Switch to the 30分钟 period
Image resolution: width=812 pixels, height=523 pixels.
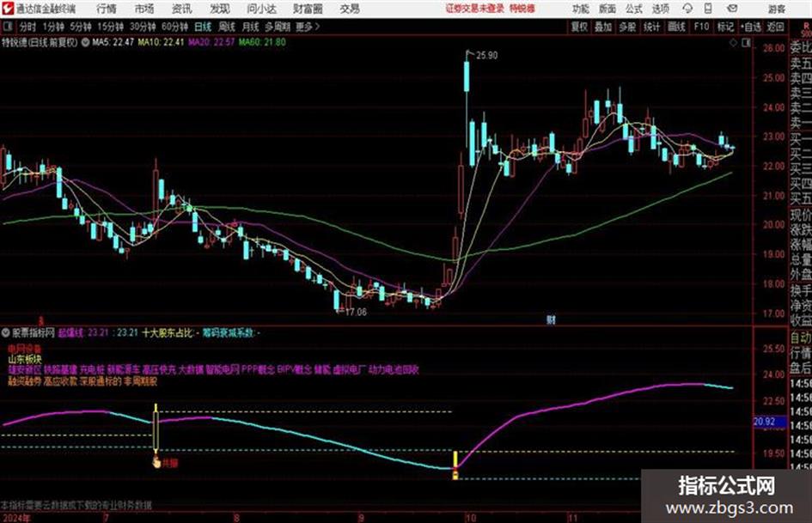[143, 27]
